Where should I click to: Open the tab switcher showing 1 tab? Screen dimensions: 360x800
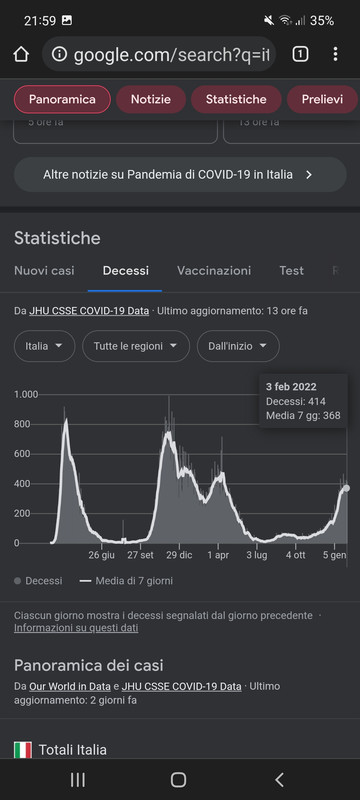click(x=300, y=54)
